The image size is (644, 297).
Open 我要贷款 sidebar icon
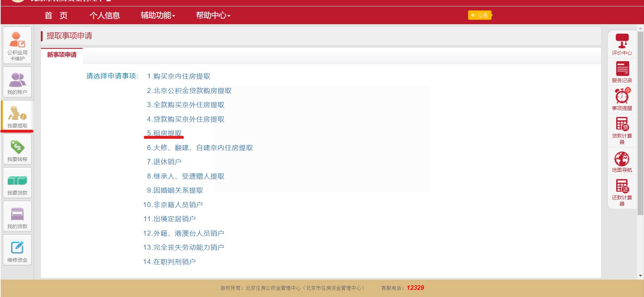tap(17, 183)
